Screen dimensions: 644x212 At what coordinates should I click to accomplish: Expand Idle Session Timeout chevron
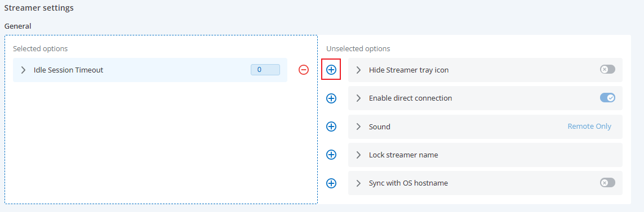24,70
